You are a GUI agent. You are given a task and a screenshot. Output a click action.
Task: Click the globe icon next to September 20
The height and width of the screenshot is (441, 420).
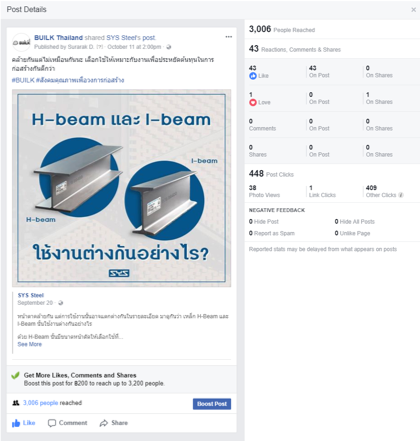coord(60,303)
